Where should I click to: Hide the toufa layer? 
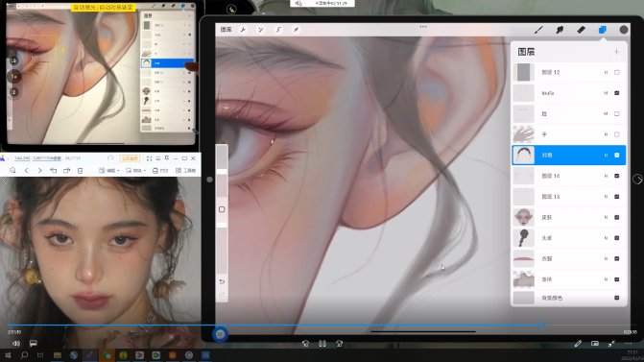[617, 93]
